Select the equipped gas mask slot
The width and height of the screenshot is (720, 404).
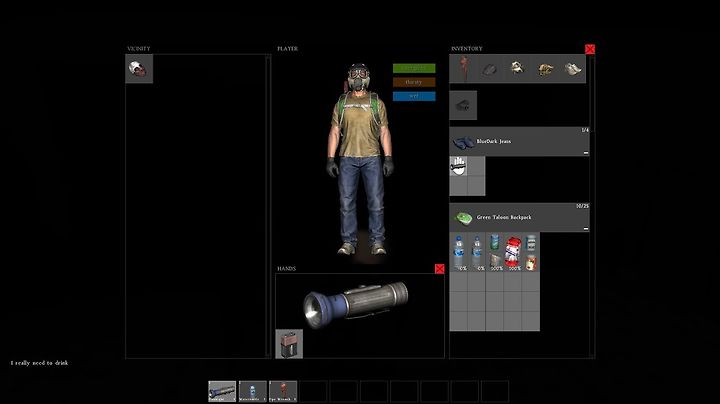point(518,69)
